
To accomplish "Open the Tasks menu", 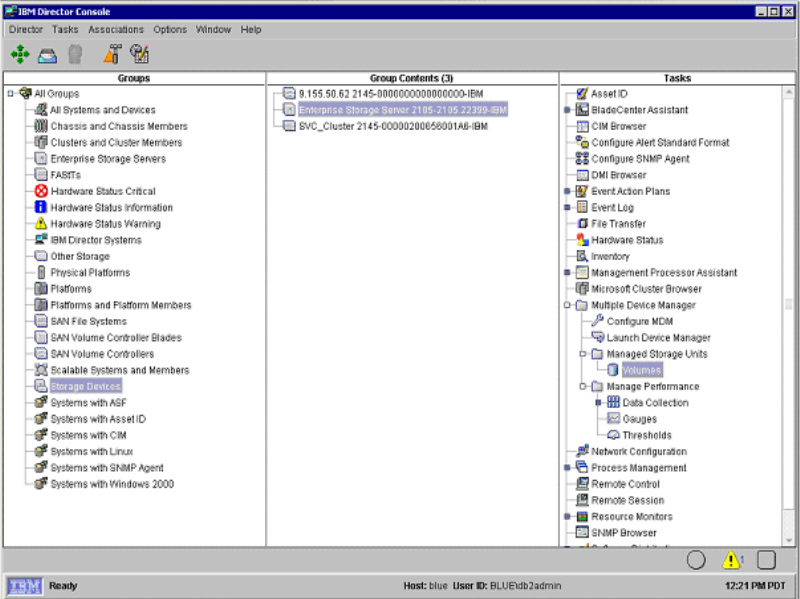I will pos(65,30).
